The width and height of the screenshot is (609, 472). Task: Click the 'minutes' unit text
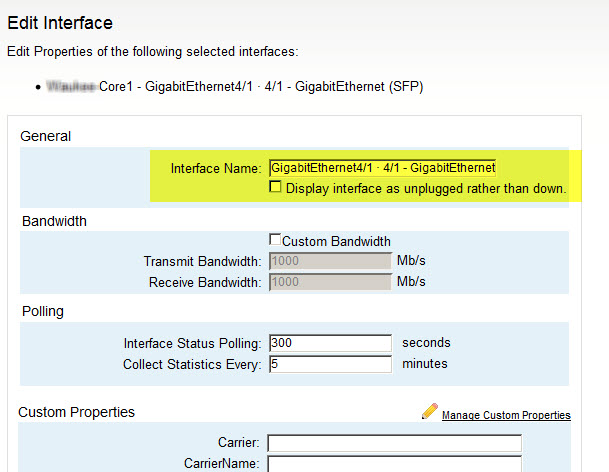424,364
